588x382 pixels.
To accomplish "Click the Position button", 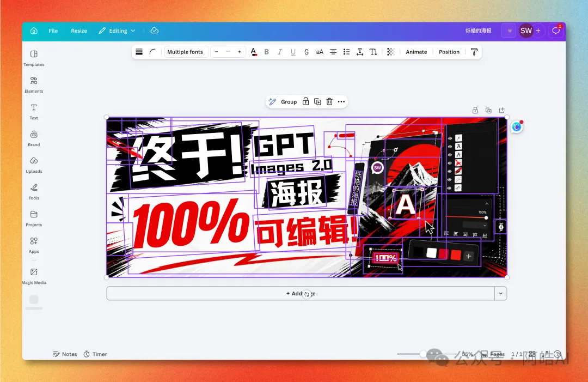I will tap(449, 52).
